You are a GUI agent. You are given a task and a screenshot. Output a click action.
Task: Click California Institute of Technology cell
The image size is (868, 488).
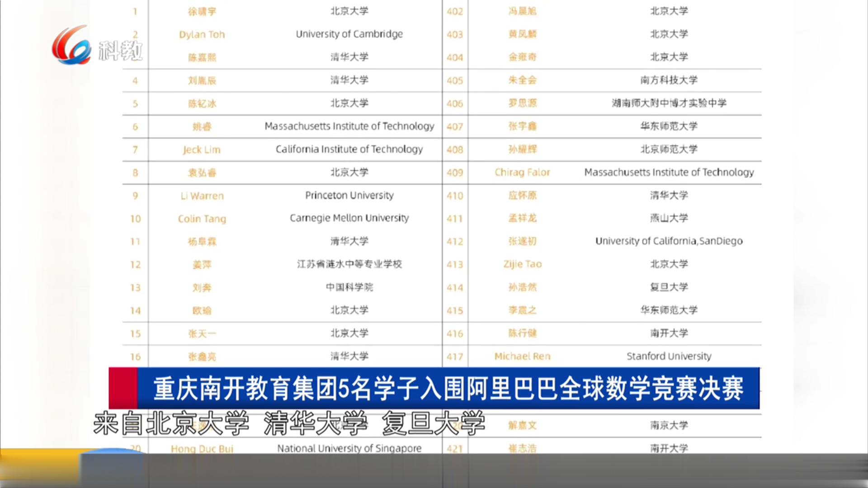[x=349, y=149]
